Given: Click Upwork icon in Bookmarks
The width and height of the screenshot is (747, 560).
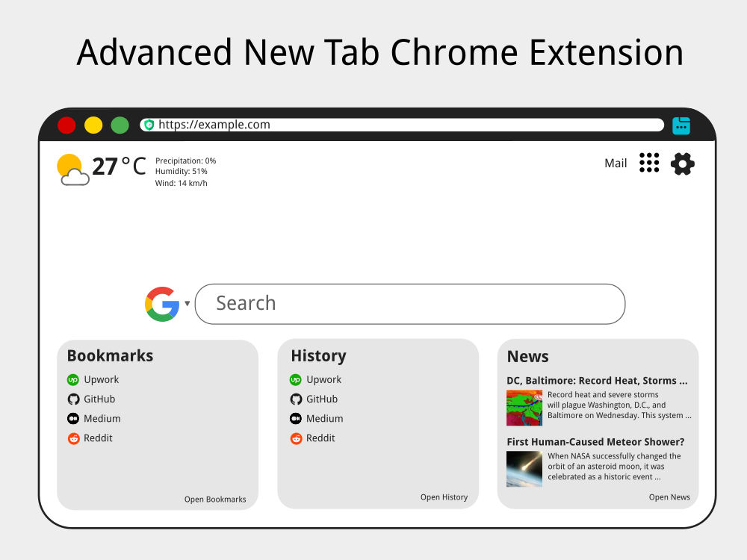Looking at the screenshot, I should 73,379.
